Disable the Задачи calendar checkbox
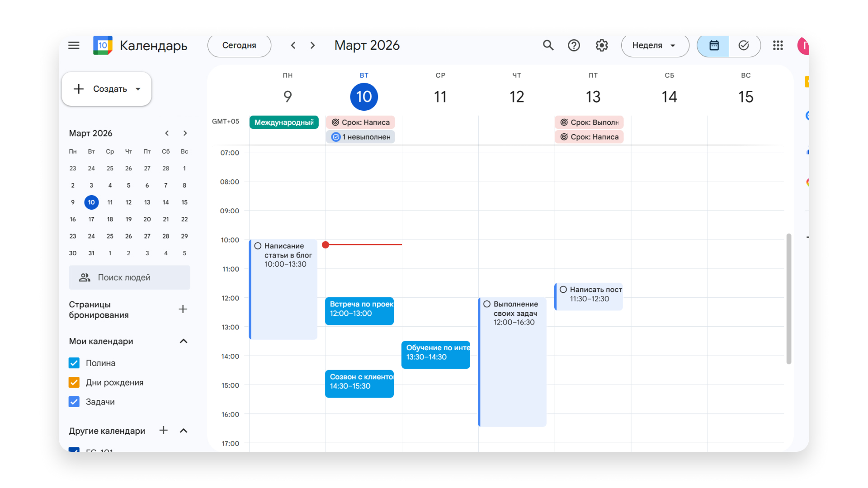868x488 pixels. coord(74,402)
